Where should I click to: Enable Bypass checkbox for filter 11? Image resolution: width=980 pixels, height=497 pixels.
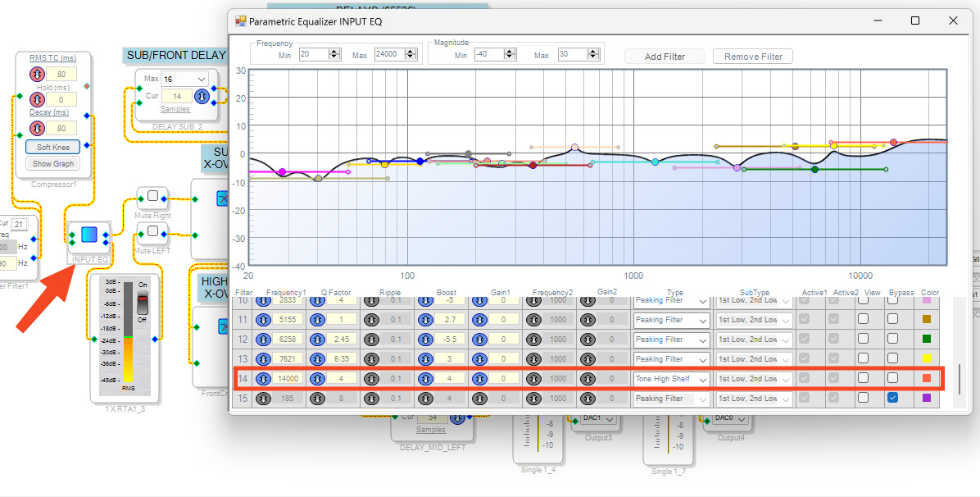point(893,319)
